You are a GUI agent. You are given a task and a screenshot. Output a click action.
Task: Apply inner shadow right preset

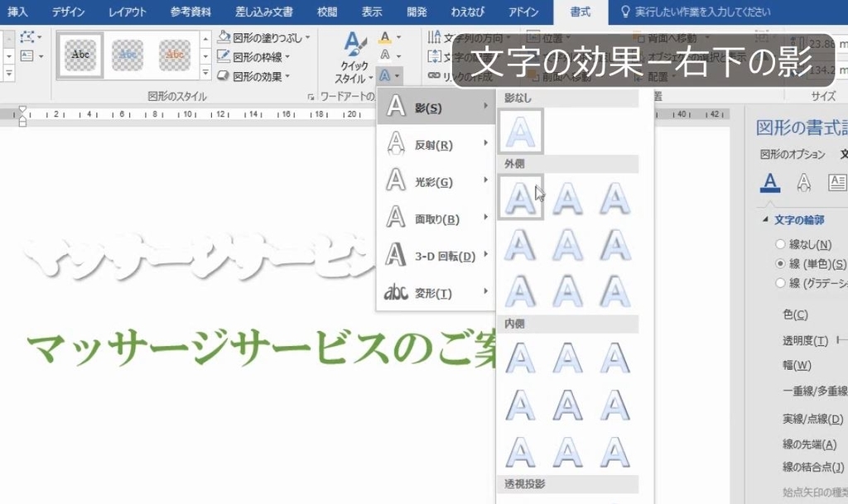point(615,405)
